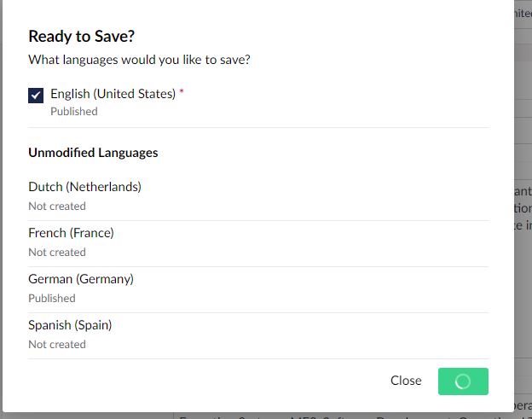
Task: Select the German (Germany) language row
Action: click(x=258, y=289)
